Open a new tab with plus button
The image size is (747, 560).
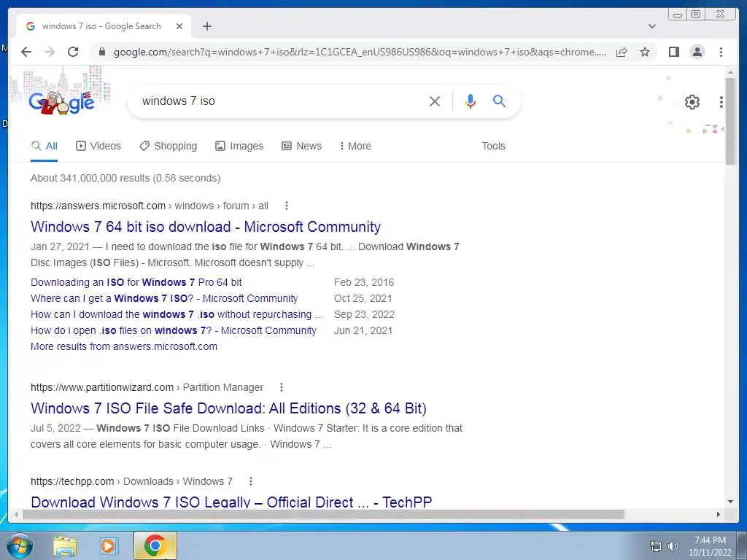point(206,26)
